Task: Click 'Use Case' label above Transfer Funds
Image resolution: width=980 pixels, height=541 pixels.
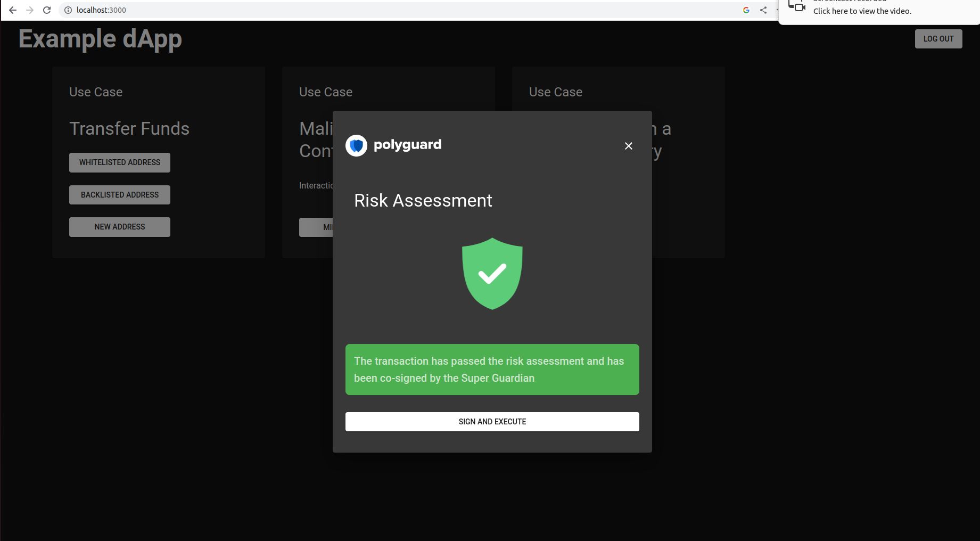Action: pyautogui.click(x=96, y=92)
